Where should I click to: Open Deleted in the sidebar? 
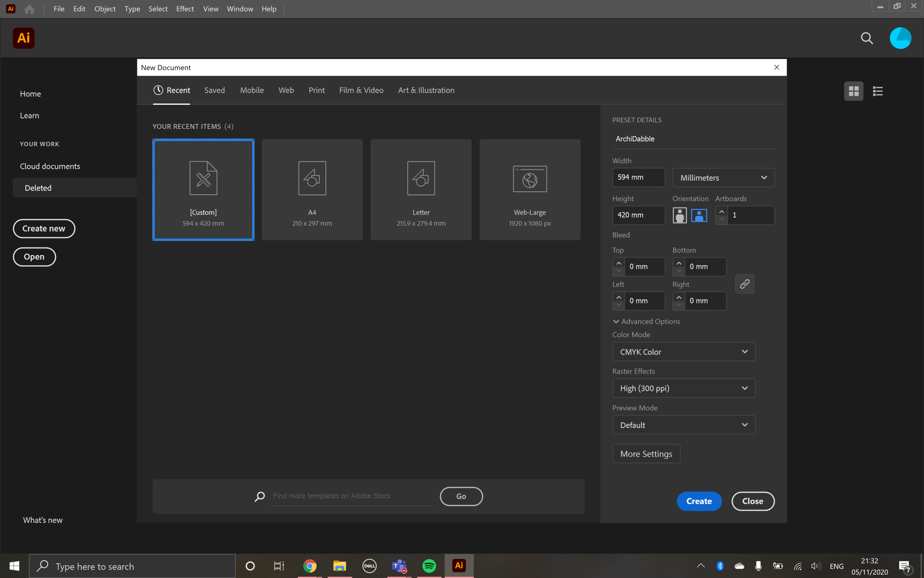[x=75, y=188]
